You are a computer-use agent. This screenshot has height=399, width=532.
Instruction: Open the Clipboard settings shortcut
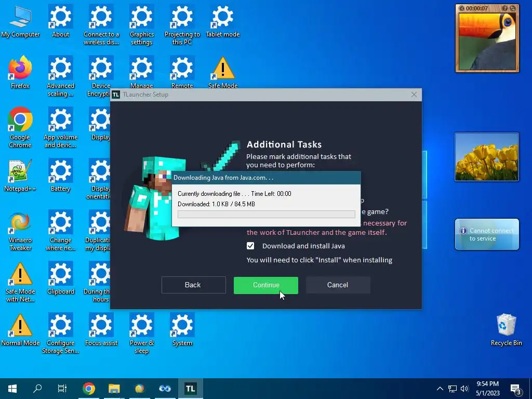(x=60, y=278)
